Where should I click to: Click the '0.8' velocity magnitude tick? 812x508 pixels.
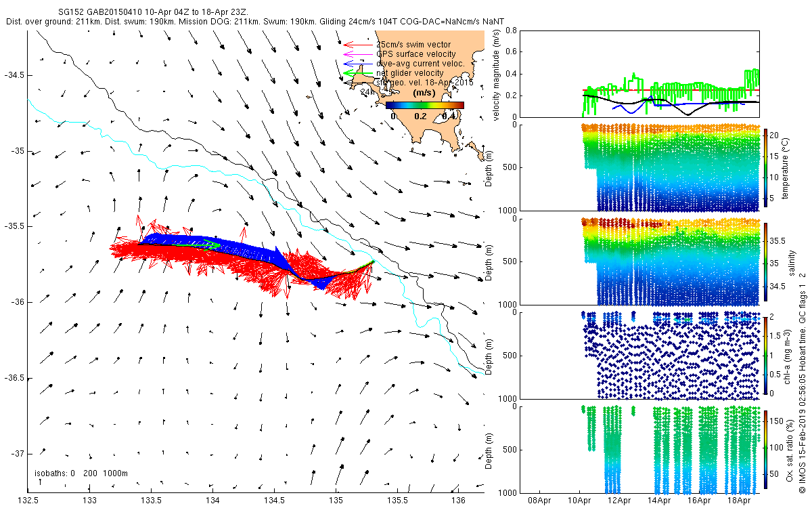[x=512, y=30]
